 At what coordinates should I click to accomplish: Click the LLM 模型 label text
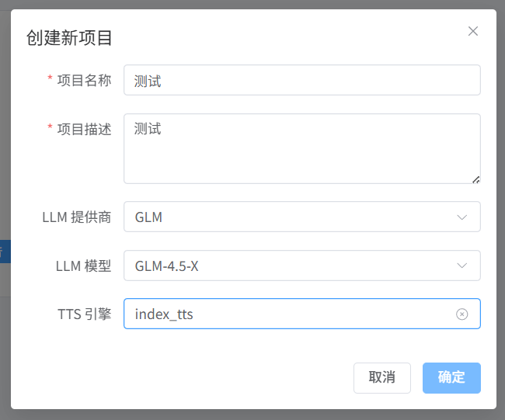[83, 266]
